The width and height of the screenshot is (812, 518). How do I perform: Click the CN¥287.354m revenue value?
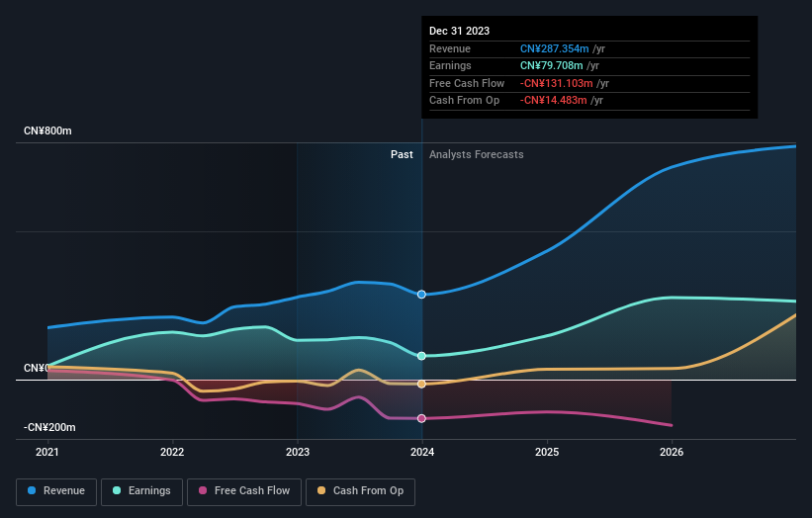(555, 48)
